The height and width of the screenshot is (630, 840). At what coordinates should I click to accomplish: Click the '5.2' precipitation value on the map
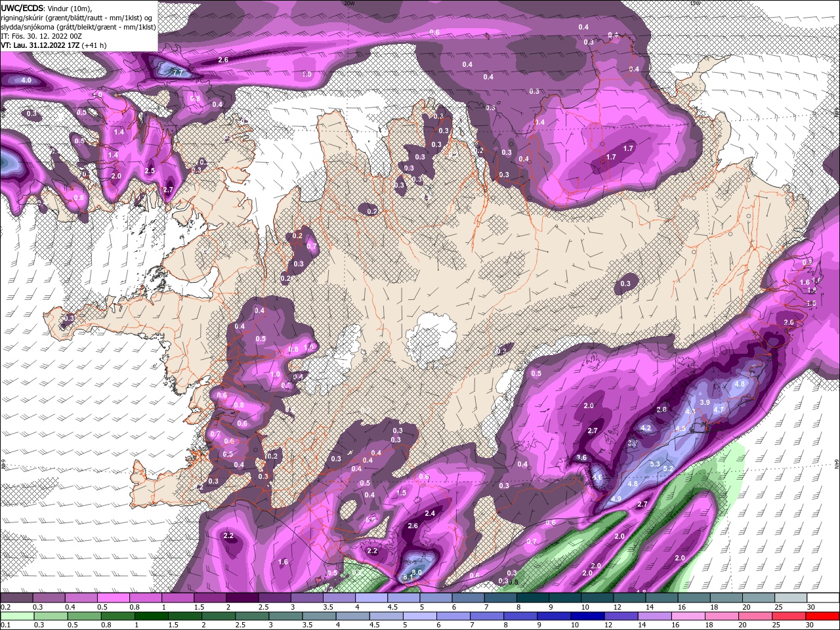(x=669, y=469)
